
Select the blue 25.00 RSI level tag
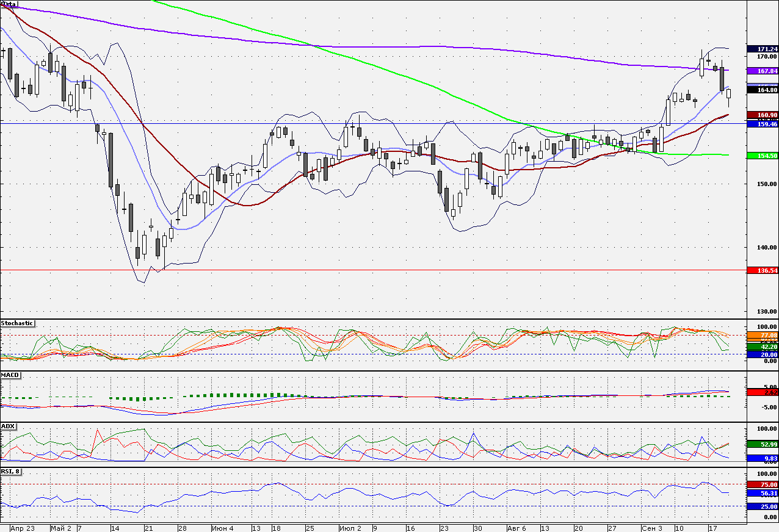[763, 506]
